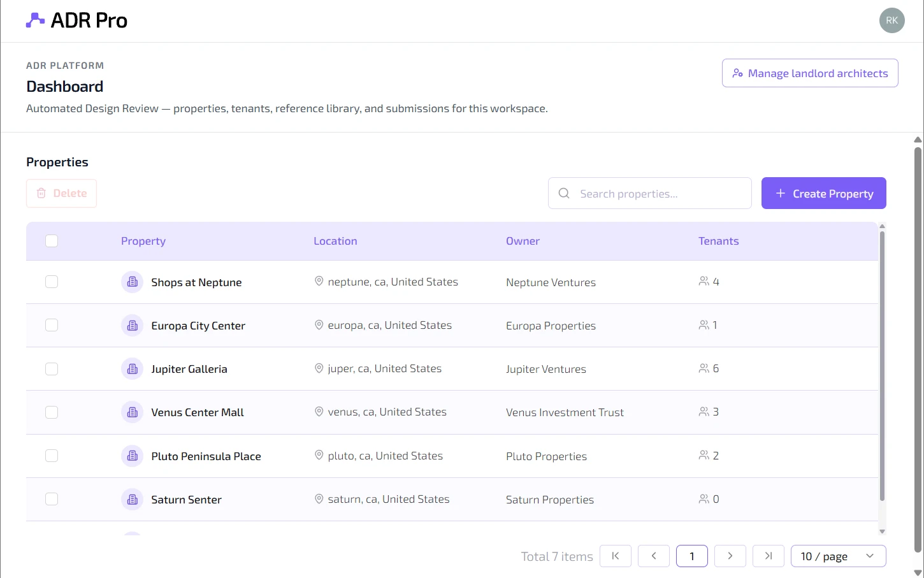Viewport: 924px width, 578px height.
Task: Open the RK user avatar menu
Action: coord(892,20)
